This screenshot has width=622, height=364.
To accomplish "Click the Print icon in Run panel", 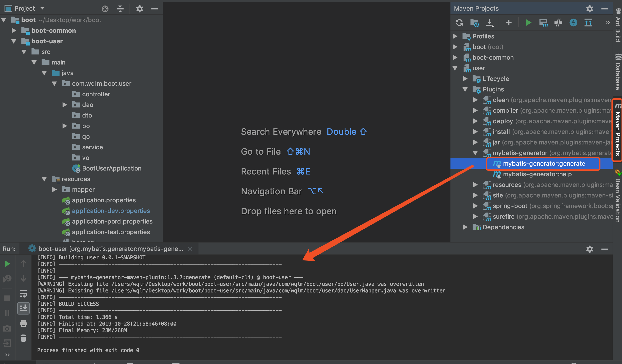I will [23, 323].
